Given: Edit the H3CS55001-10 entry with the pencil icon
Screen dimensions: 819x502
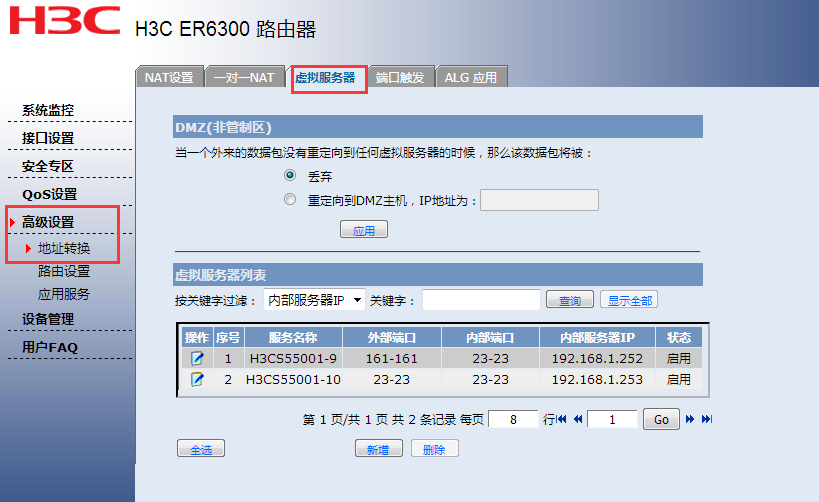Looking at the screenshot, I should point(197,379).
